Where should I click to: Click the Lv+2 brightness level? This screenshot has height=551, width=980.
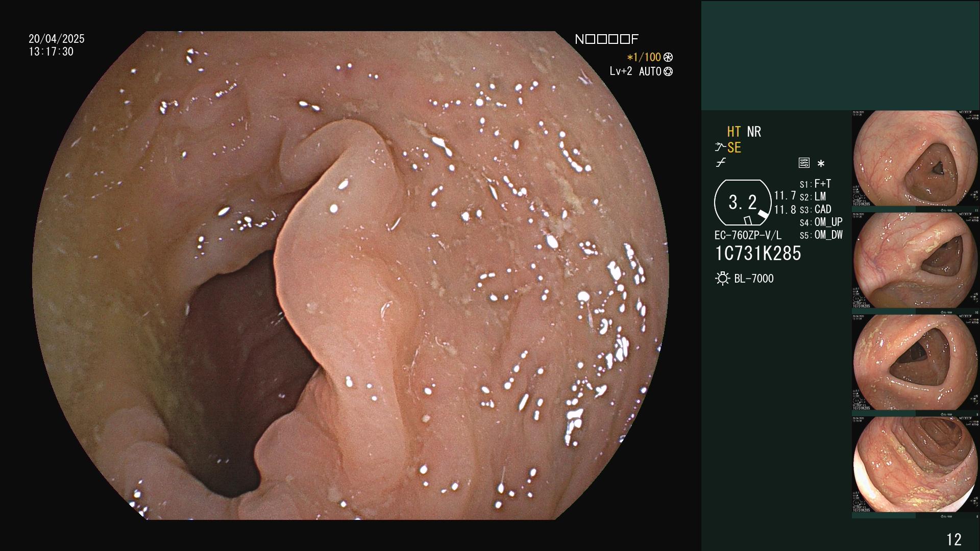point(621,71)
